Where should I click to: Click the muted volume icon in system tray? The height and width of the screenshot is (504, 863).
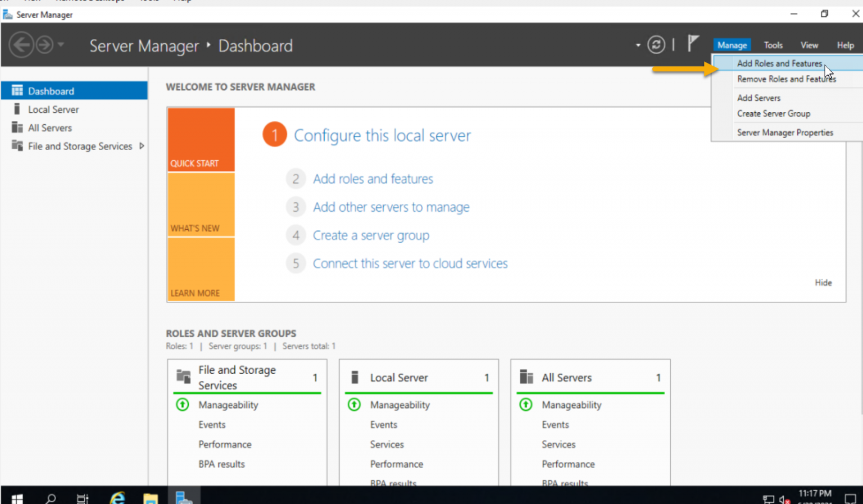(784, 498)
